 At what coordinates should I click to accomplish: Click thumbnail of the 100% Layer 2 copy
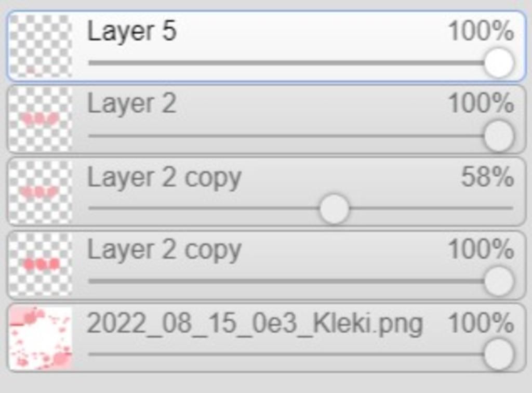41,265
